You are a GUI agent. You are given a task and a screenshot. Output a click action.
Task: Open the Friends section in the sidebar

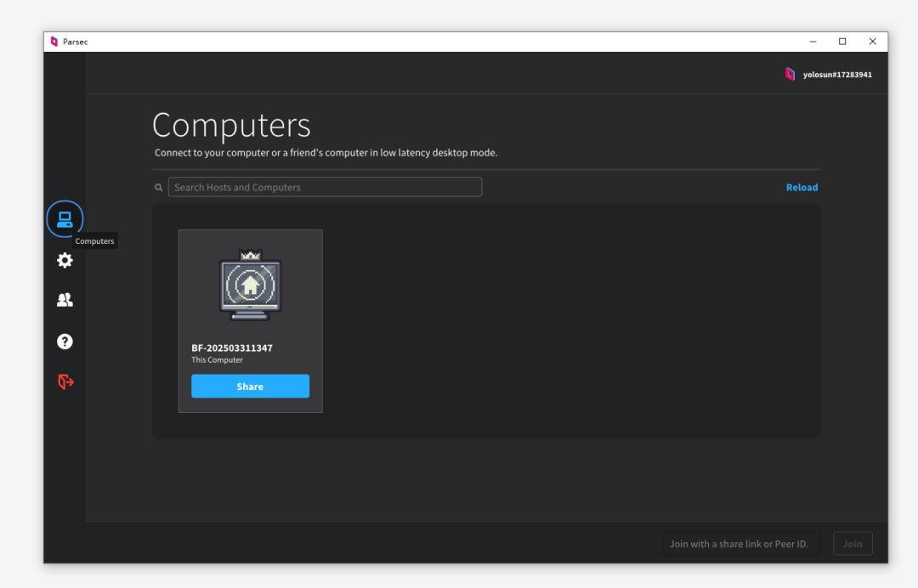[65, 300]
